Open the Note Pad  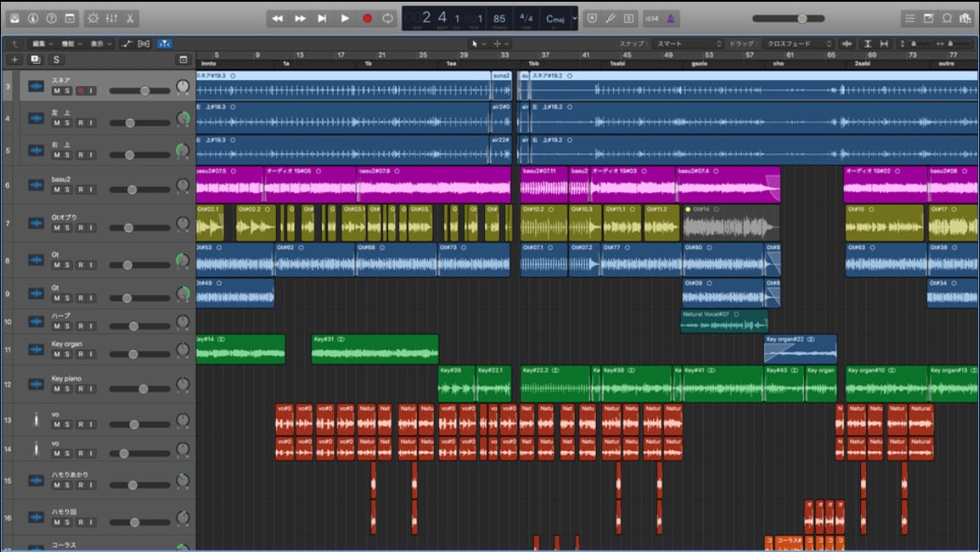point(929,19)
